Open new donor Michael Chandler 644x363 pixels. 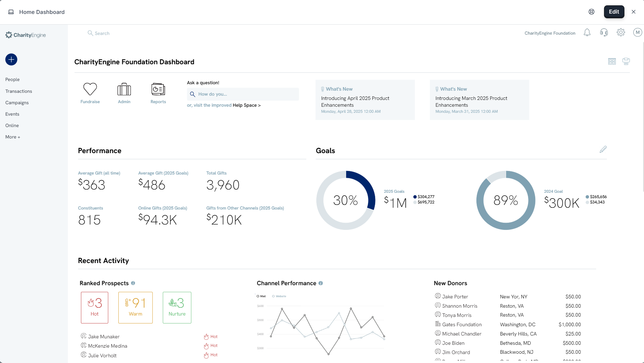[462, 334]
